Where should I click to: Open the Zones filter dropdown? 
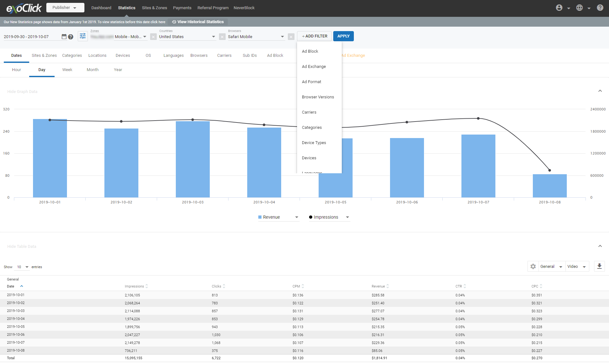[x=119, y=37]
